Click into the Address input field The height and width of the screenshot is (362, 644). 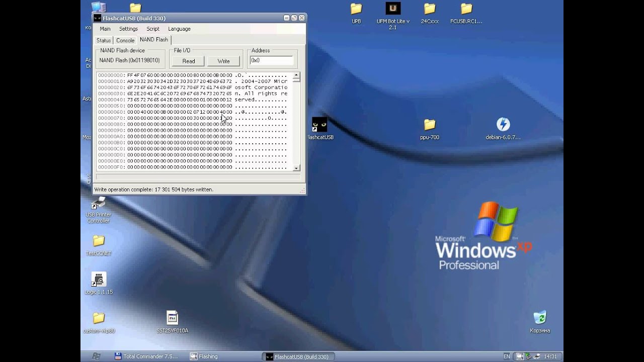click(x=272, y=60)
